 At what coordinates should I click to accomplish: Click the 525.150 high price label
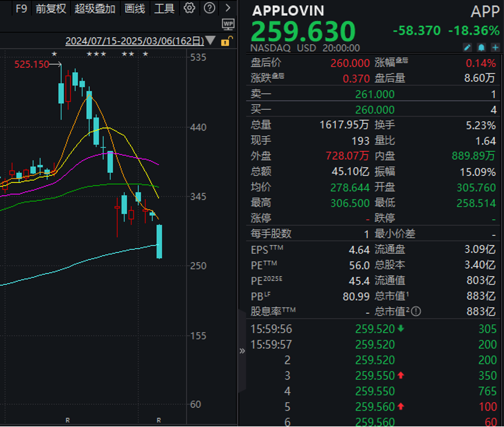click(32, 64)
